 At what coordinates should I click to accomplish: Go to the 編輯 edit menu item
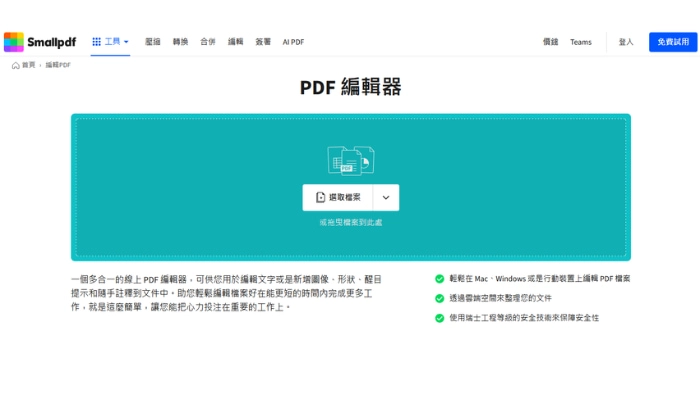point(236,42)
